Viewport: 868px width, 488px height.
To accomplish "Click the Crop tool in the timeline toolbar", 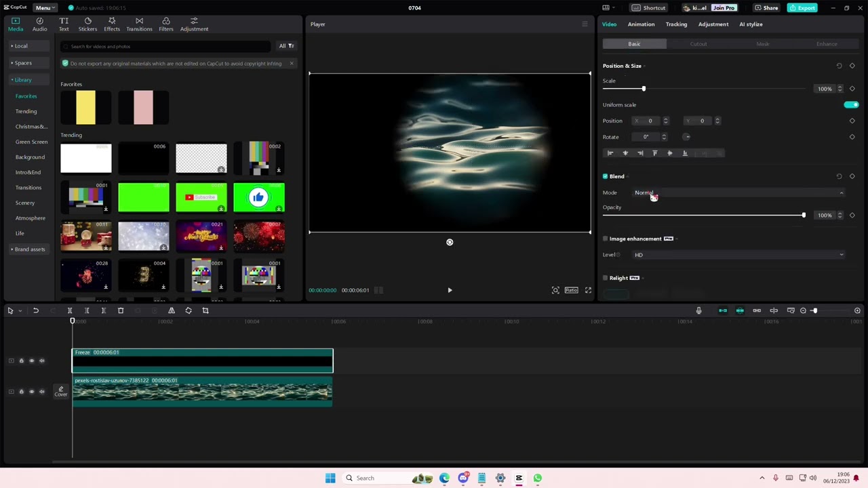I will click(x=205, y=310).
